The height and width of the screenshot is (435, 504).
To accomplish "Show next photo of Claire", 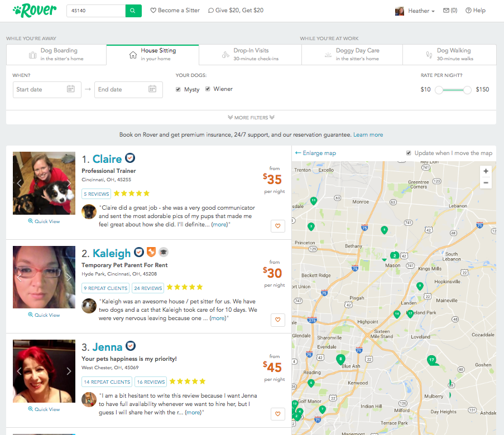I will click(x=69, y=183).
